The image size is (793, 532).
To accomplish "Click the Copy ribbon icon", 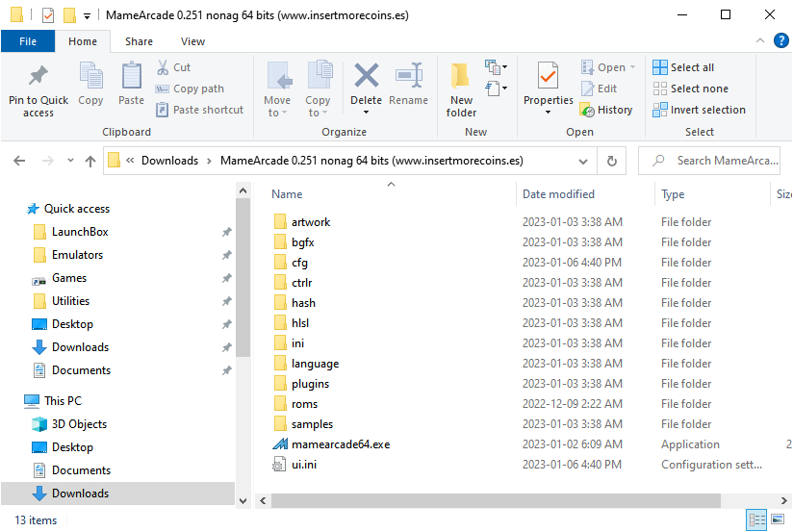I will click(x=91, y=75).
